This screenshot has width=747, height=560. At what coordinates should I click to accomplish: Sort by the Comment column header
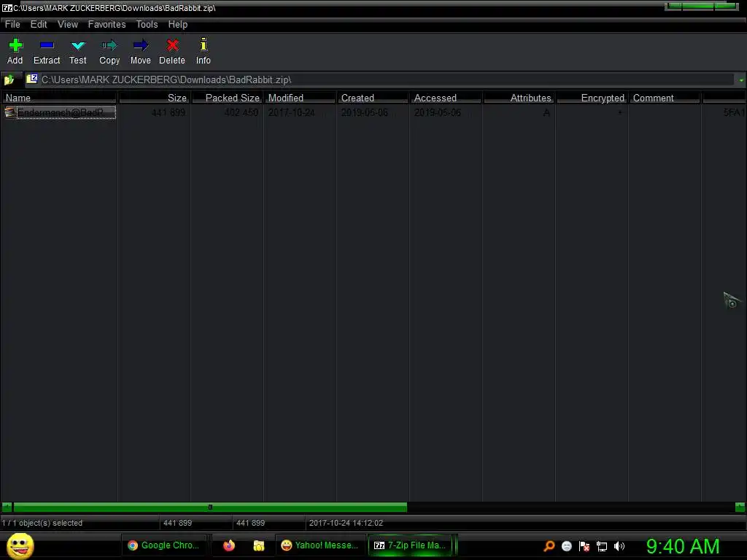(665, 98)
